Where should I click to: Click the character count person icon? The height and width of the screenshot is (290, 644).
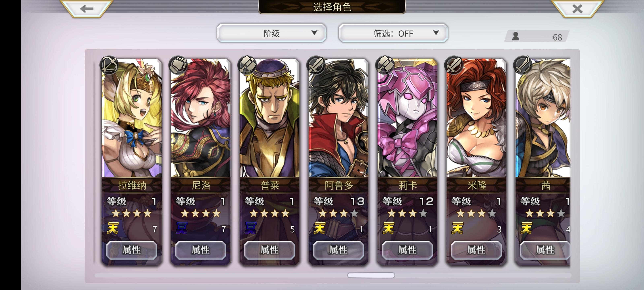(x=516, y=36)
